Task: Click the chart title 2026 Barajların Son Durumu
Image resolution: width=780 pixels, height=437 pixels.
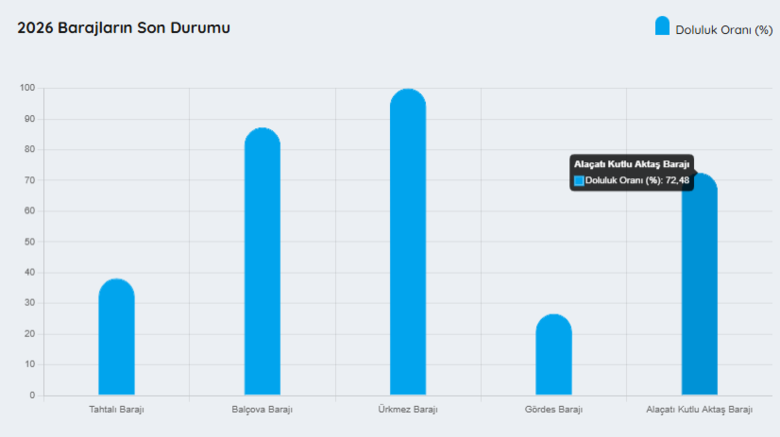Action: coord(124,28)
